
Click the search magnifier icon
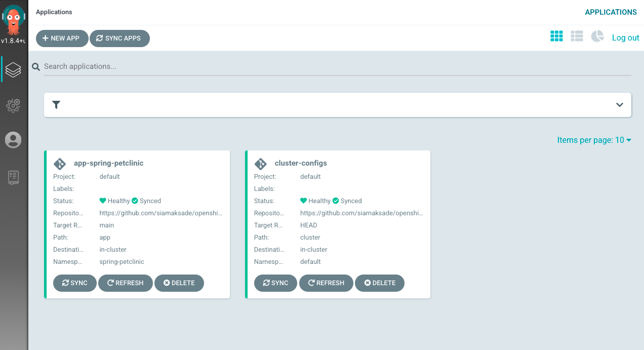click(36, 67)
